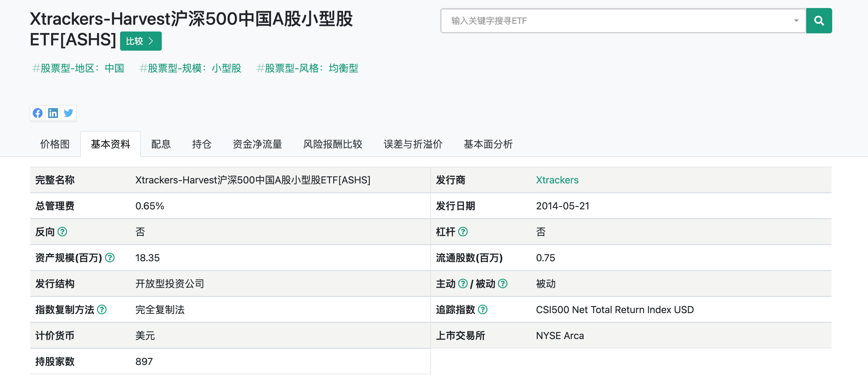
Task: Share the page via the Facebook icon
Action: point(38,113)
